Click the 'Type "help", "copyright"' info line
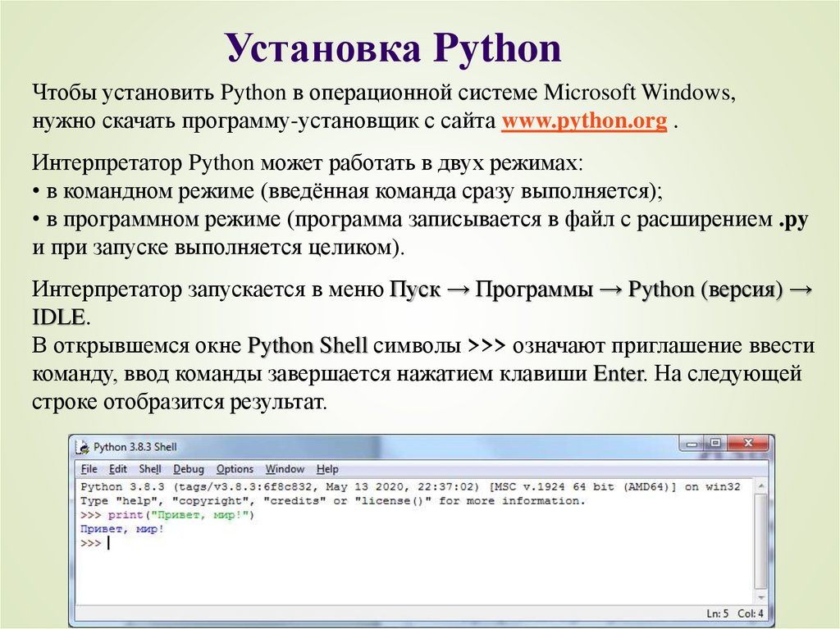This screenshot has height=629, width=840. click(x=333, y=501)
